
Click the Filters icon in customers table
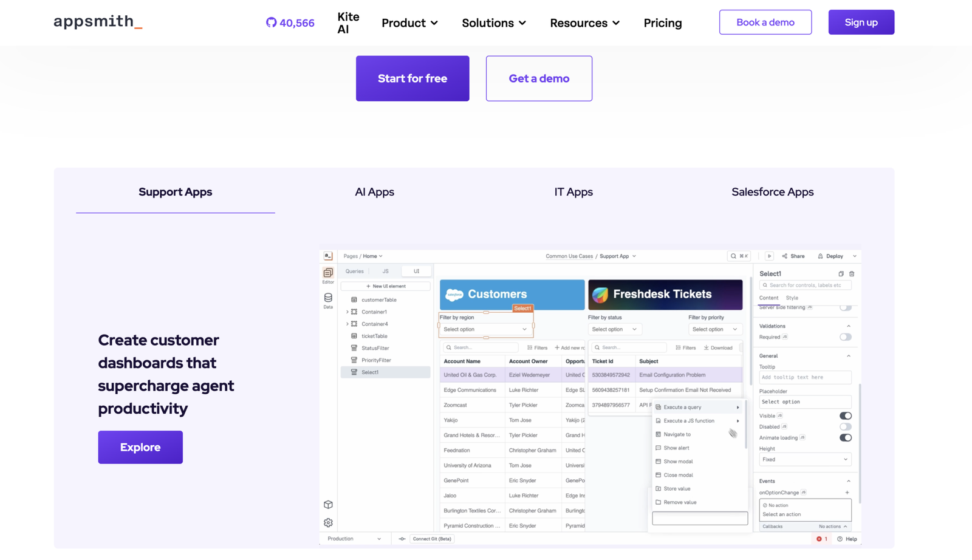point(530,348)
